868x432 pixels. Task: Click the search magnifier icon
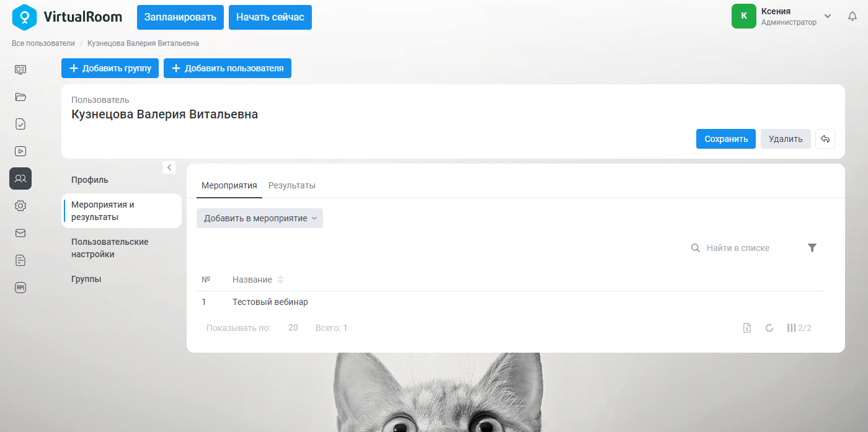[696, 248]
